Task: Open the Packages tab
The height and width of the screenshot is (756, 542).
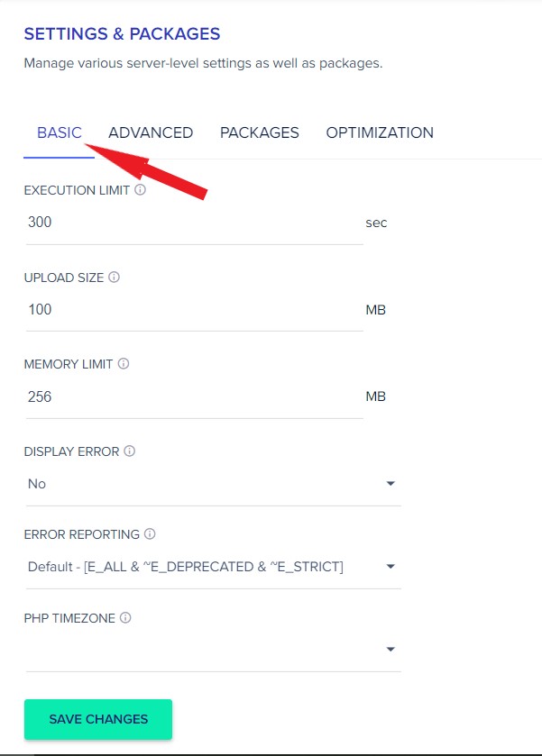Action: coord(260,132)
